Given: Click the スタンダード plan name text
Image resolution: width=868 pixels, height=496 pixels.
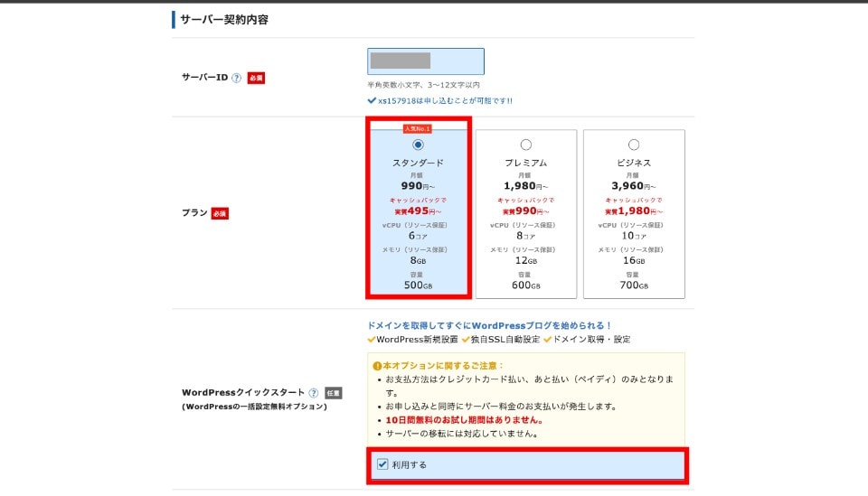Looking at the screenshot, I should 418,164.
